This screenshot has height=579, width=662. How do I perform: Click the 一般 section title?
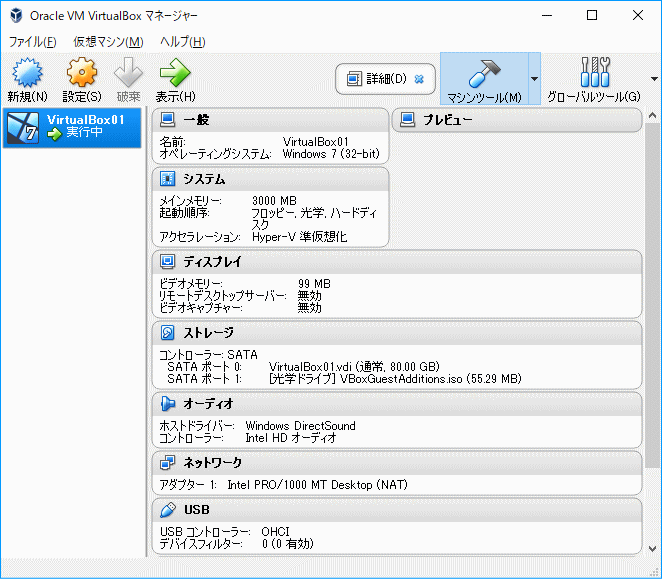point(196,120)
